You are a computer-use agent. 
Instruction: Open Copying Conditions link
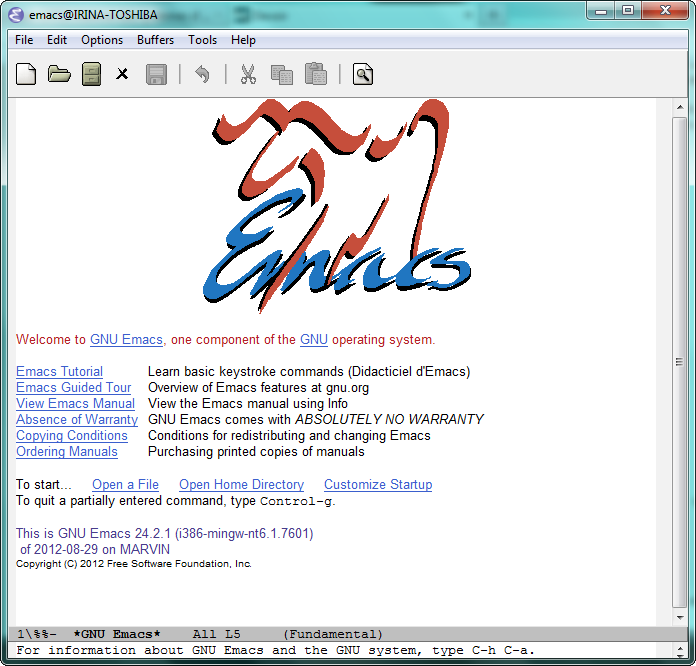72,436
